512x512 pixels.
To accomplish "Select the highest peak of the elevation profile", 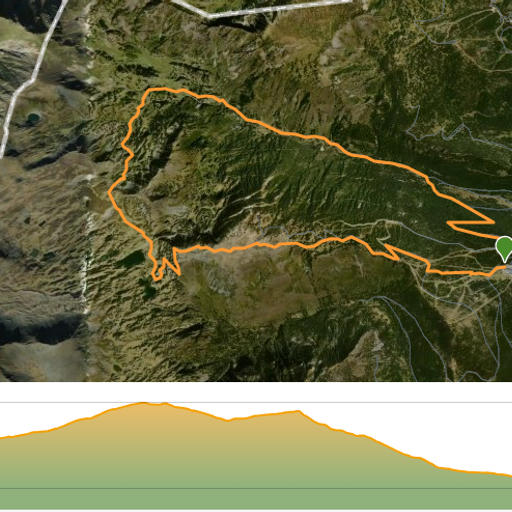I will tap(144, 403).
